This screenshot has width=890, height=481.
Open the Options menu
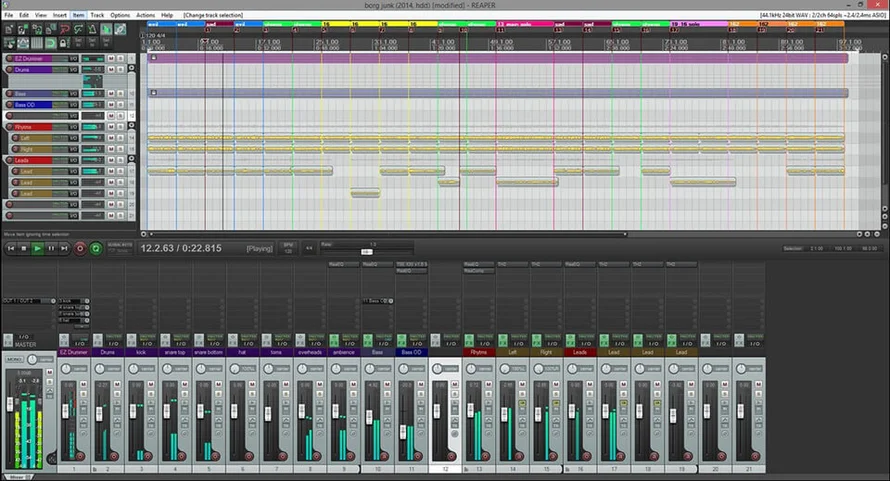pos(120,16)
